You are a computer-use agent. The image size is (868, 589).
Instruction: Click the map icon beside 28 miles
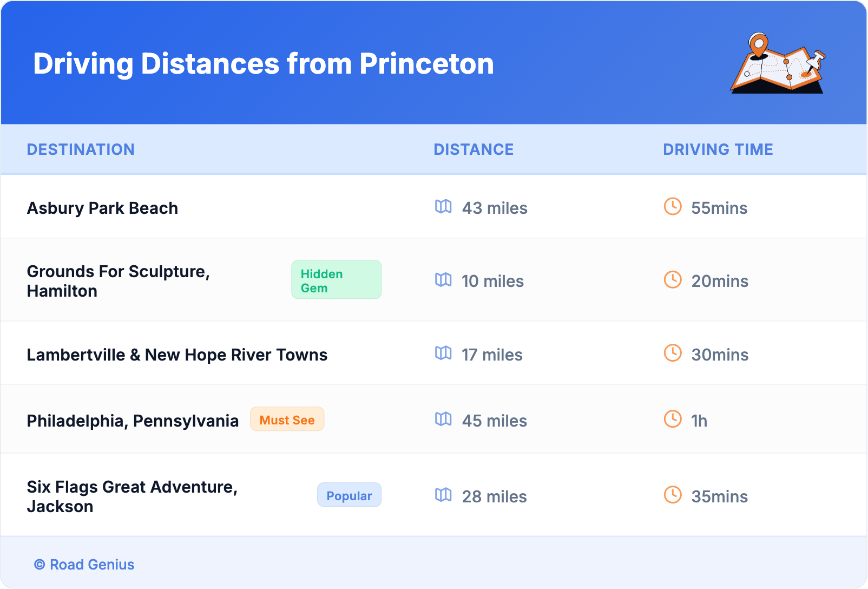pyautogui.click(x=443, y=495)
